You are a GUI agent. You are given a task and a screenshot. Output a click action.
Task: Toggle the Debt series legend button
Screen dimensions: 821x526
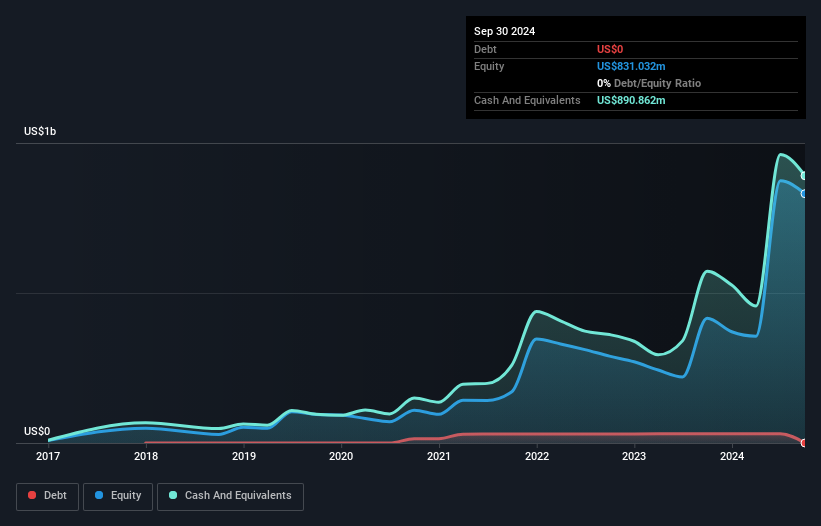click(48, 496)
